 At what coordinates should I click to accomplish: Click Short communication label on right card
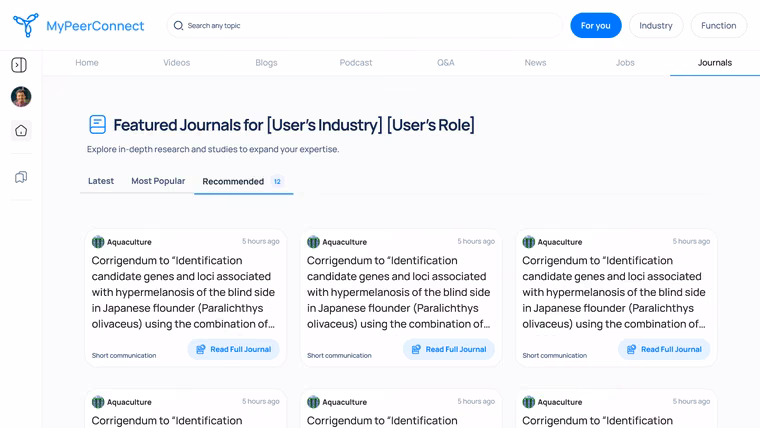pyautogui.click(x=554, y=355)
